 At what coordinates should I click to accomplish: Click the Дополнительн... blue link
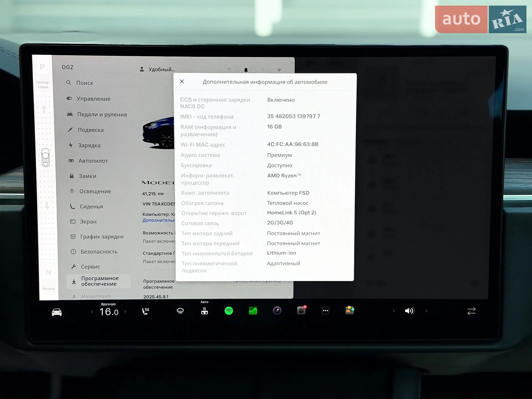159,220
